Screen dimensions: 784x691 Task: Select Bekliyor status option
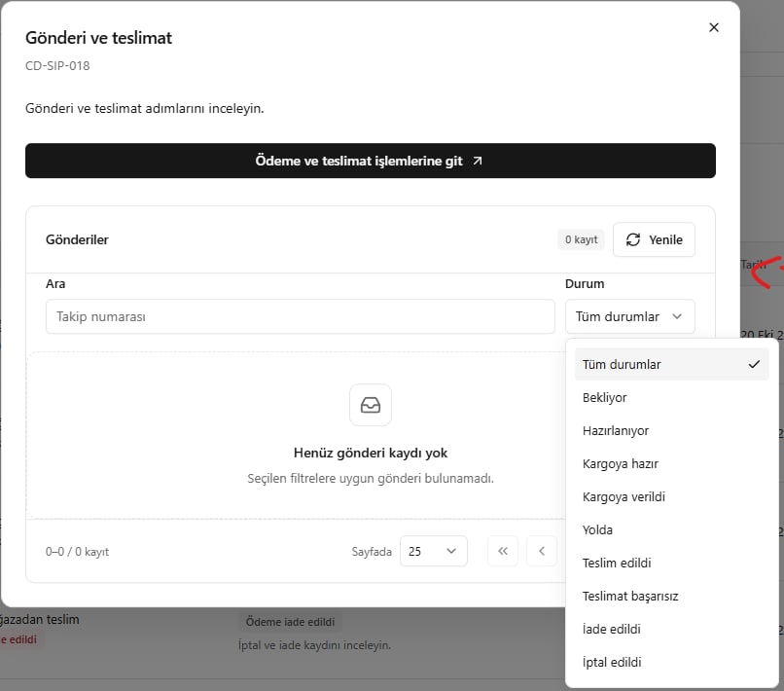click(671, 397)
